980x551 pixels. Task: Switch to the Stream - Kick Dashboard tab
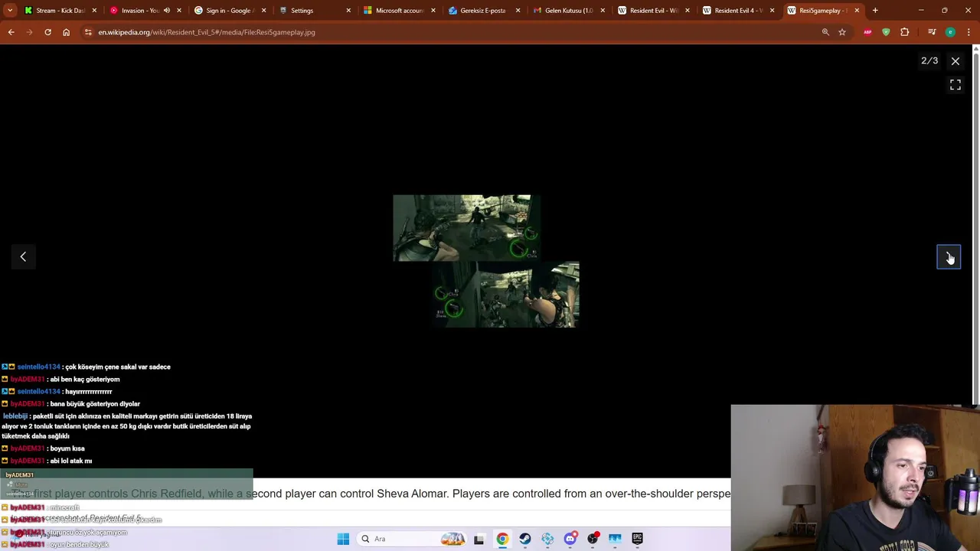(x=60, y=11)
